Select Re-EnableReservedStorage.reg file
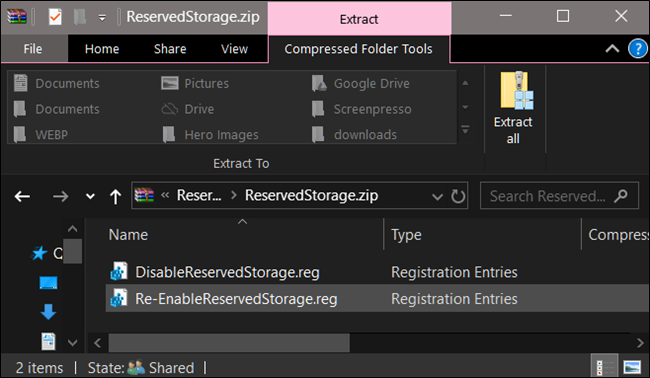 (236, 299)
